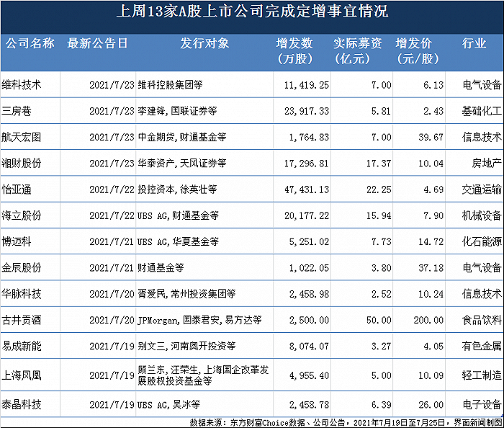Click the industry cell 化石能源
The image size is (504, 428).
pyautogui.click(x=482, y=241)
